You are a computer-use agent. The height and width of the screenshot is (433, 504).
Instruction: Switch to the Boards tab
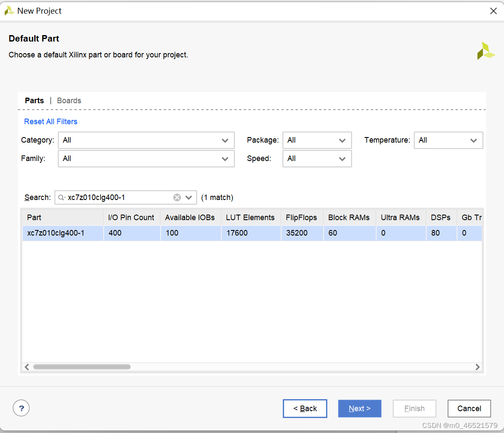[69, 101]
